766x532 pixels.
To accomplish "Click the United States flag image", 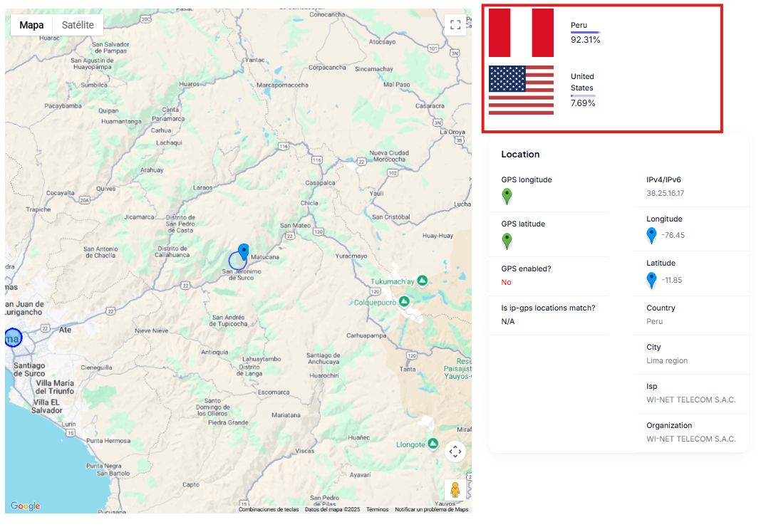I will pyautogui.click(x=522, y=90).
